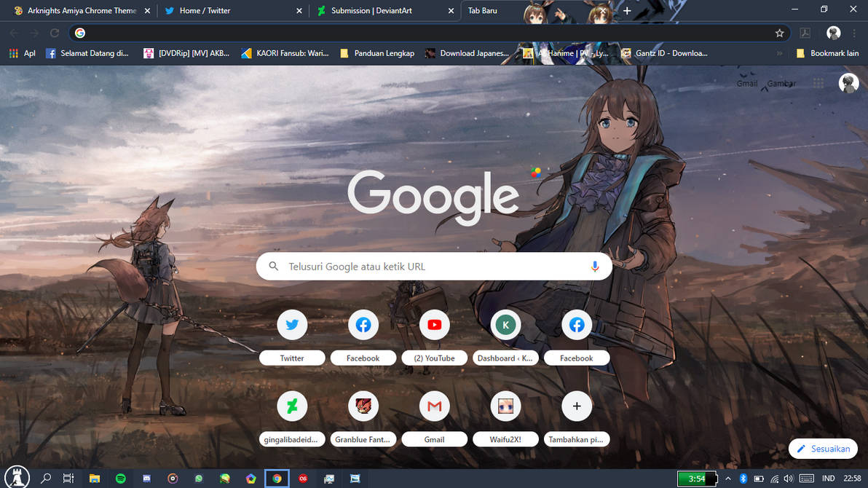The height and width of the screenshot is (488, 868).
Task: Open Selamat Datang di... Facebook bookmark
Action: (87, 53)
